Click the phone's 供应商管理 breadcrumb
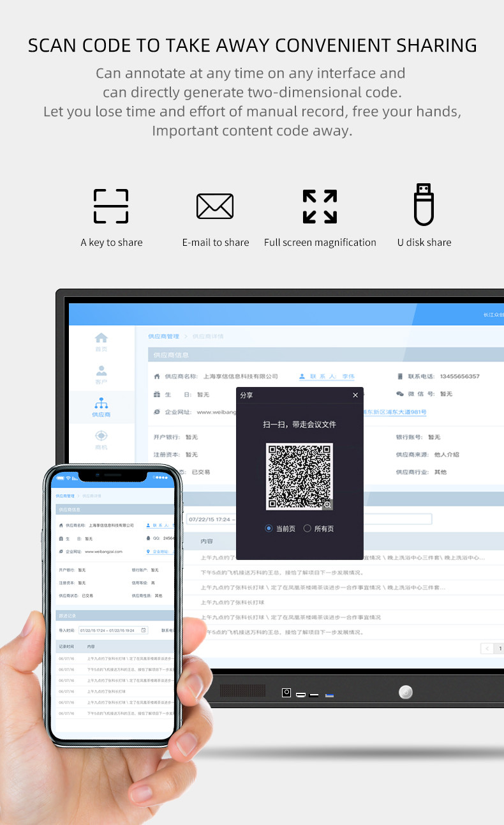The height and width of the screenshot is (825, 504). pos(65,496)
